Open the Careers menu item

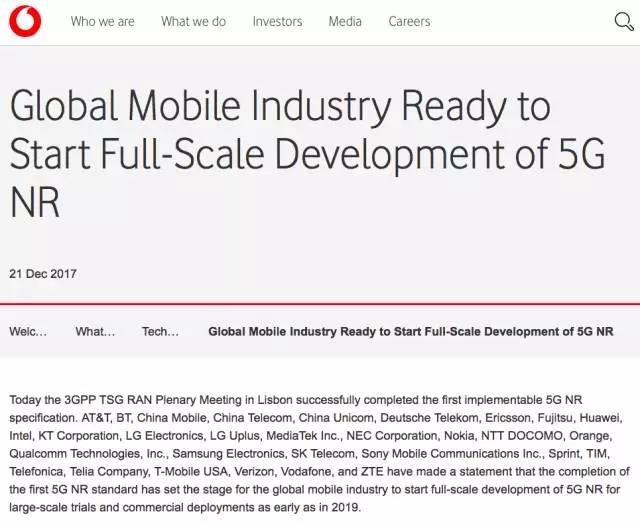[409, 22]
